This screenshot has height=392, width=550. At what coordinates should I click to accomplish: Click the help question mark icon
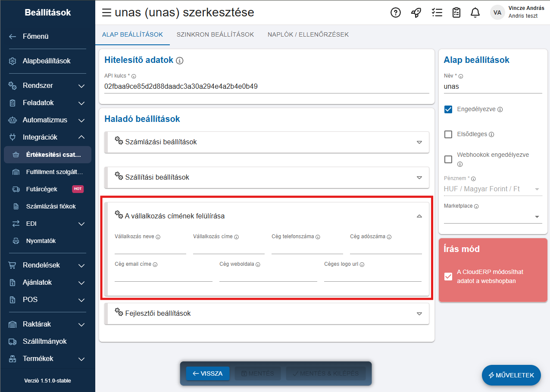tap(395, 12)
